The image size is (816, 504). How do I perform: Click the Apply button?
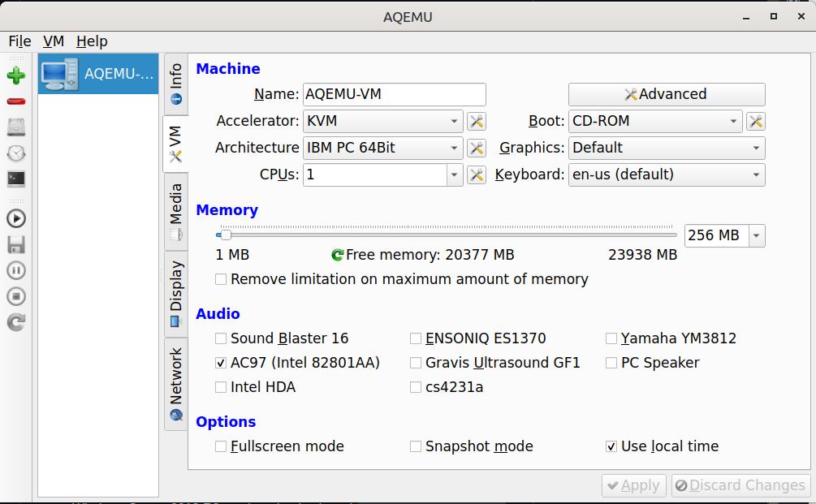[x=634, y=486]
